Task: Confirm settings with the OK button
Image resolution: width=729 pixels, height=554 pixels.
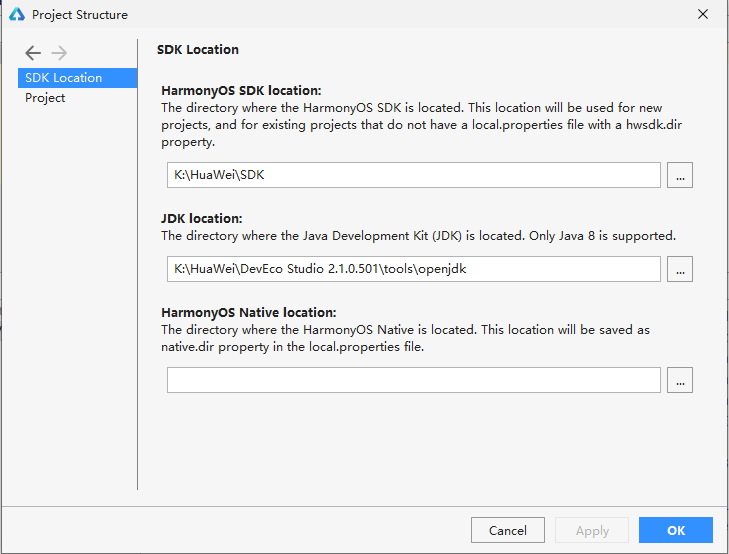Action: tap(676, 530)
